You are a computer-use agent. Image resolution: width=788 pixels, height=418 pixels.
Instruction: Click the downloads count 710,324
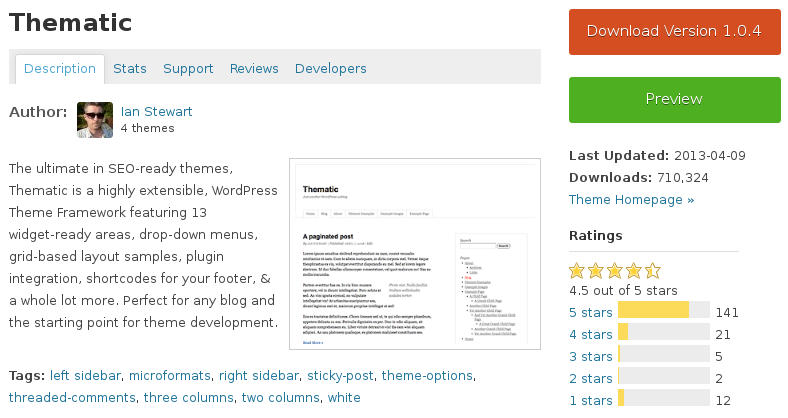point(682,178)
